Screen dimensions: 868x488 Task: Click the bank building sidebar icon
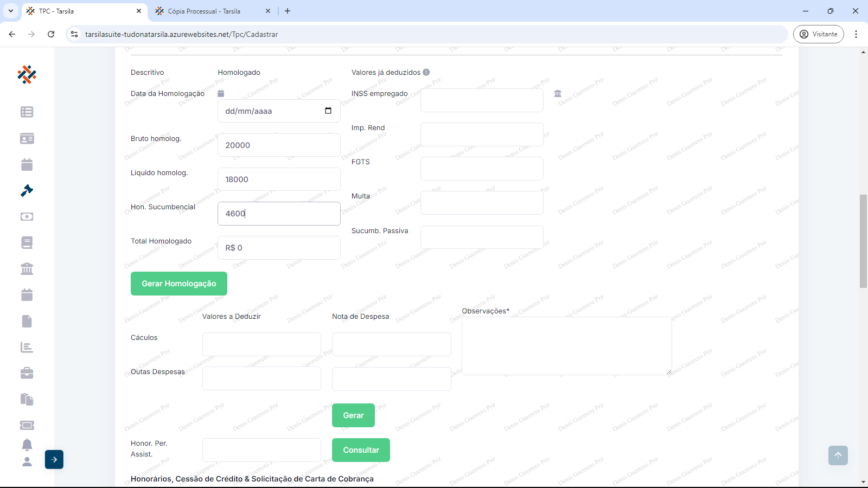click(x=27, y=268)
